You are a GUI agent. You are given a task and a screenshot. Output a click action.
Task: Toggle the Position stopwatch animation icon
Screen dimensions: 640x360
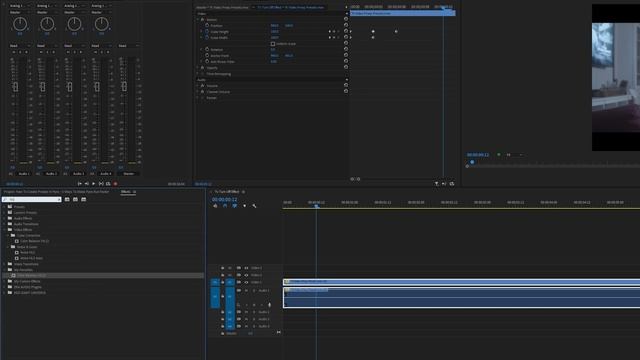point(207,25)
